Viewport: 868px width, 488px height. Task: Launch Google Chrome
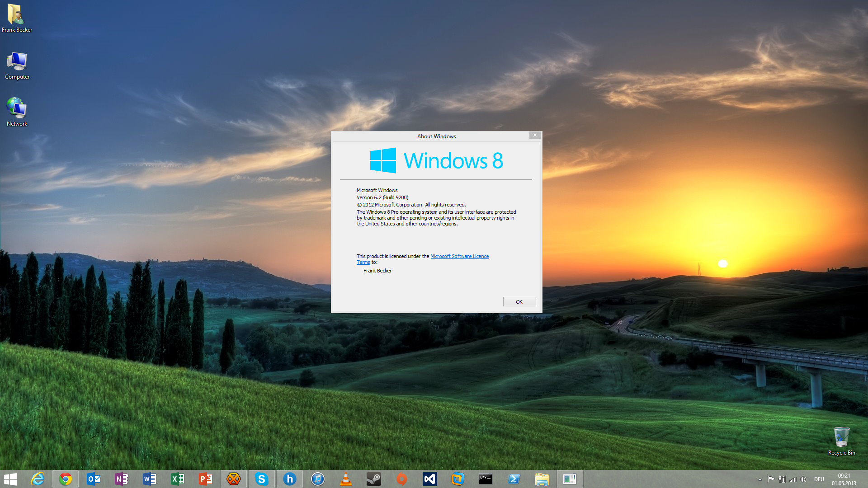(x=66, y=479)
